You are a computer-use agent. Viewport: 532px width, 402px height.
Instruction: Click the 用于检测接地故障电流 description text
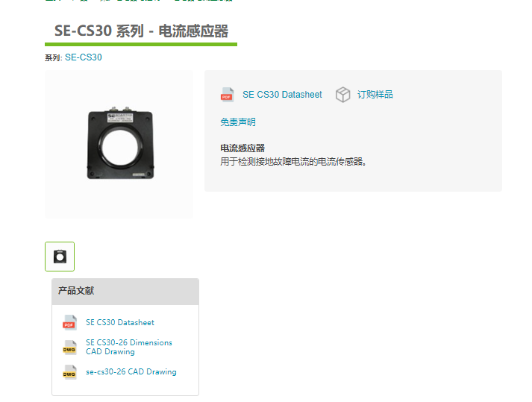tap(293, 162)
